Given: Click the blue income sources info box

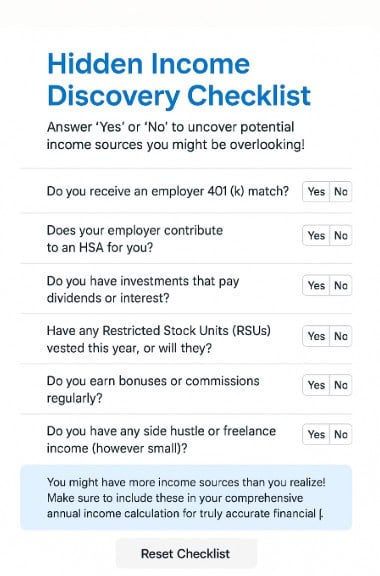Looking at the screenshot, I should 186,497.
